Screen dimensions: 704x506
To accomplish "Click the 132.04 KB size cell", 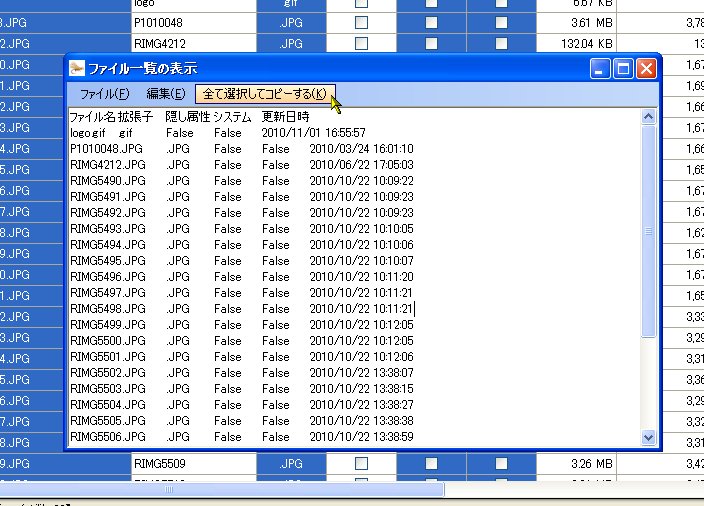I will [576, 44].
